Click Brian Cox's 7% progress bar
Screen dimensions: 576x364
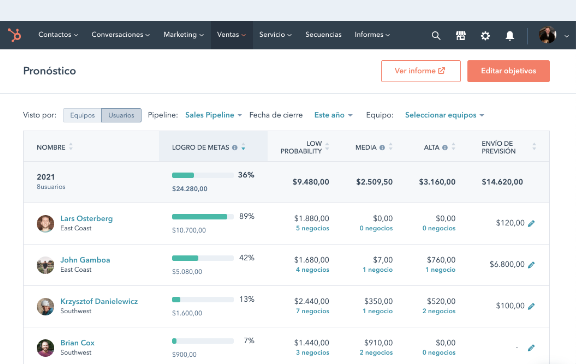(203, 341)
